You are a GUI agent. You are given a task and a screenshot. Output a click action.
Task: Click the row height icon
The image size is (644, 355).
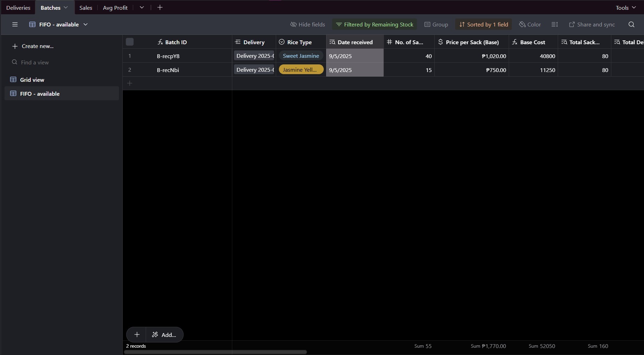coord(555,24)
